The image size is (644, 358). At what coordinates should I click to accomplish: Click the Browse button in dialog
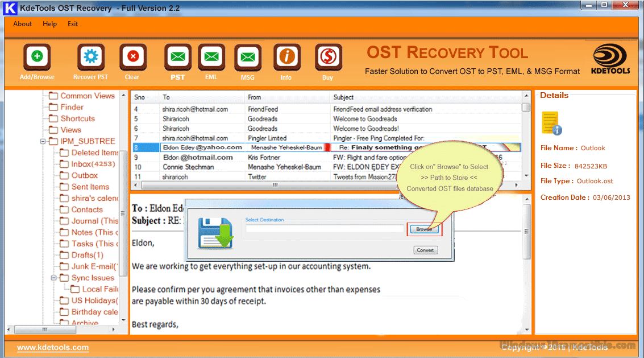point(424,229)
